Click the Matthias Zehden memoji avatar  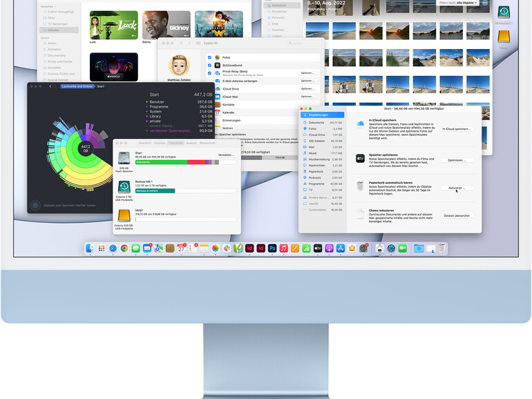pos(179,65)
